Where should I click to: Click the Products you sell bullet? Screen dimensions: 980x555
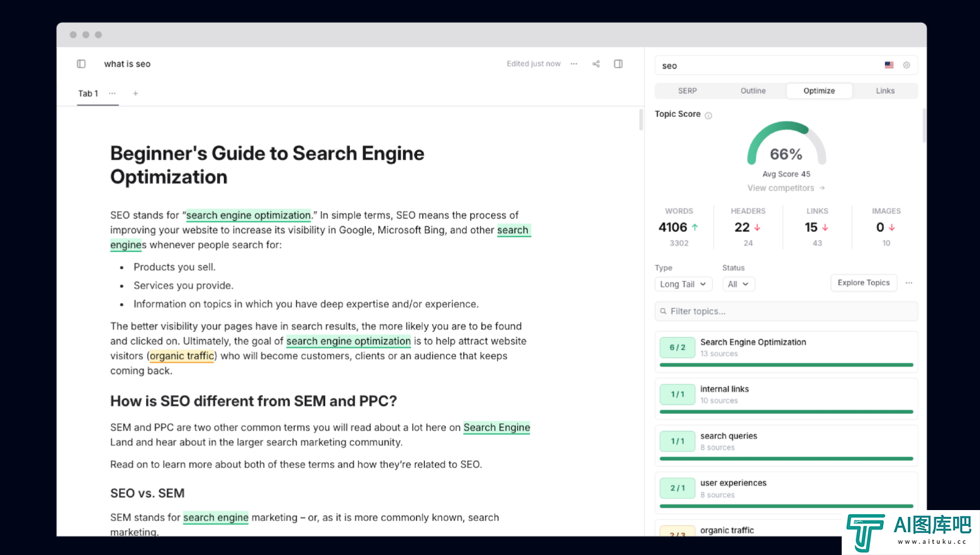(174, 267)
